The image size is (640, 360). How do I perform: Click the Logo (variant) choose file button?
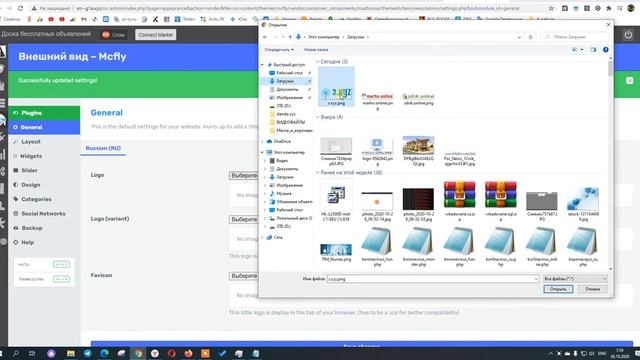click(244, 220)
